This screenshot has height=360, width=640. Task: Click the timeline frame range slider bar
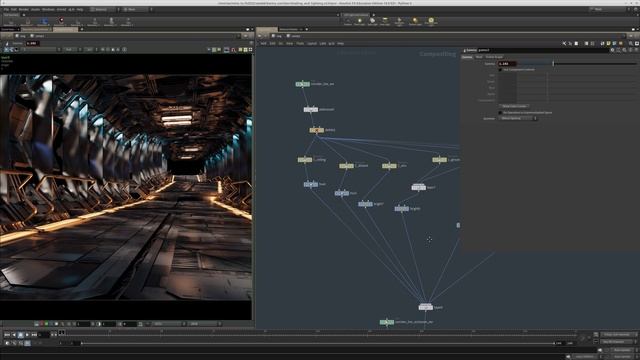coord(317,344)
